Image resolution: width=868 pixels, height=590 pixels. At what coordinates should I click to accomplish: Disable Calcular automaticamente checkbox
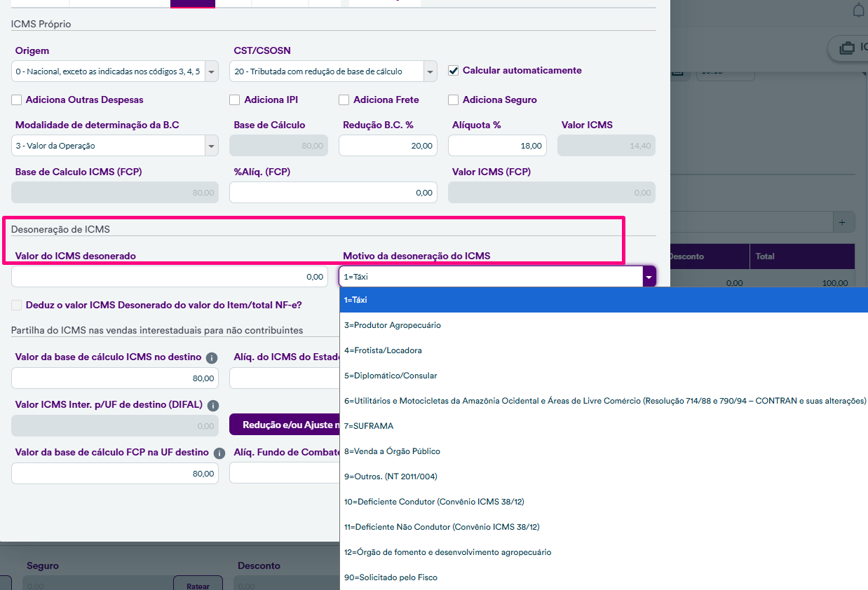(454, 71)
